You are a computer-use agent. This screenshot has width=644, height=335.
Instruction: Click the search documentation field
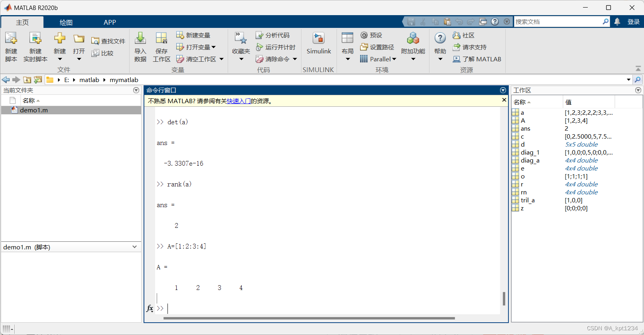click(x=558, y=22)
